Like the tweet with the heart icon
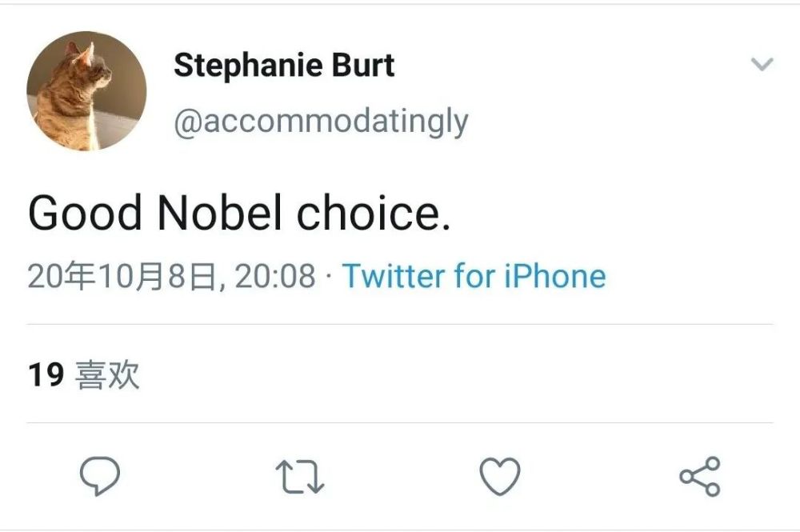This screenshot has width=800, height=532. [500, 477]
